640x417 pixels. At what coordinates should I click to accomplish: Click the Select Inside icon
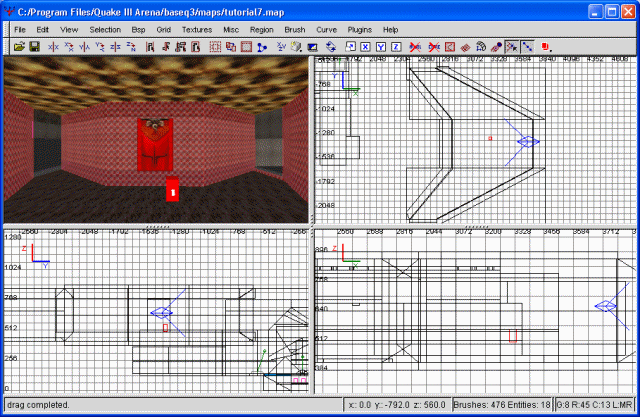196,47
